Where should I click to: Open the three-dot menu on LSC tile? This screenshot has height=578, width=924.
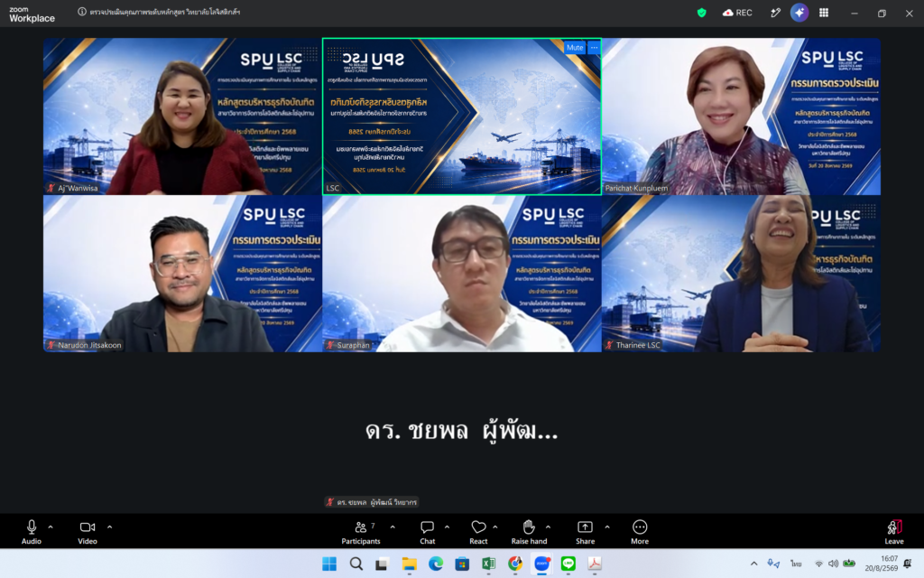click(x=594, y=48)
